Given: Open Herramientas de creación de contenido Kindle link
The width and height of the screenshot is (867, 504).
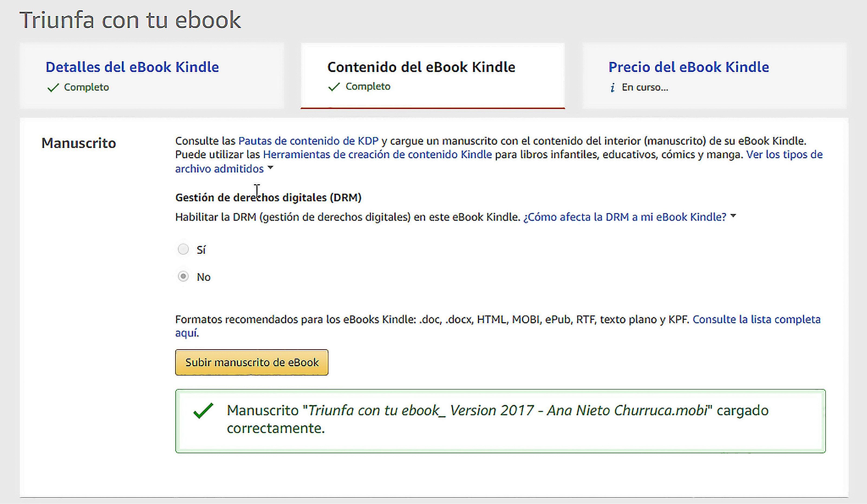Looking at the screenshot, I should [x=377, y=155].
